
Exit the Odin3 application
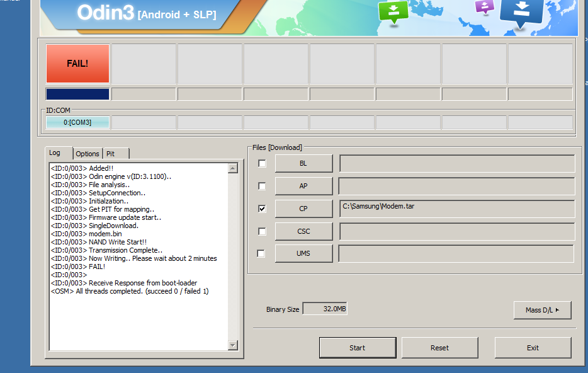533,348
